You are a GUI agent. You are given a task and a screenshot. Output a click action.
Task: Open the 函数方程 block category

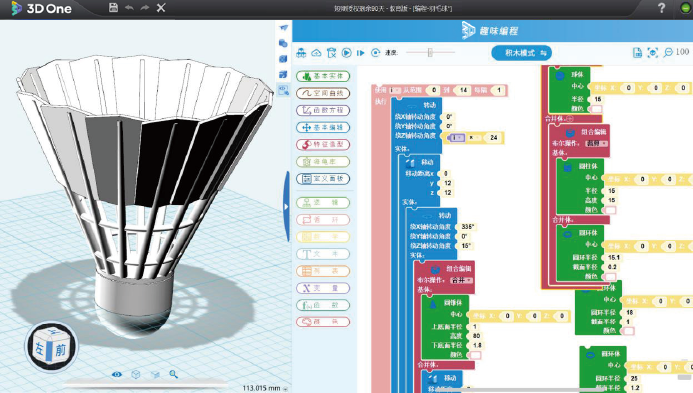323,110
